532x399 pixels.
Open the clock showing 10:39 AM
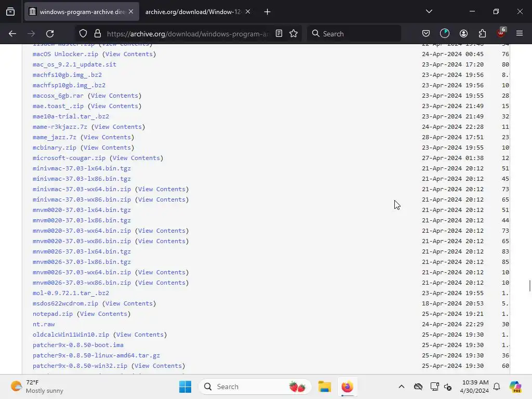[474, 387]
